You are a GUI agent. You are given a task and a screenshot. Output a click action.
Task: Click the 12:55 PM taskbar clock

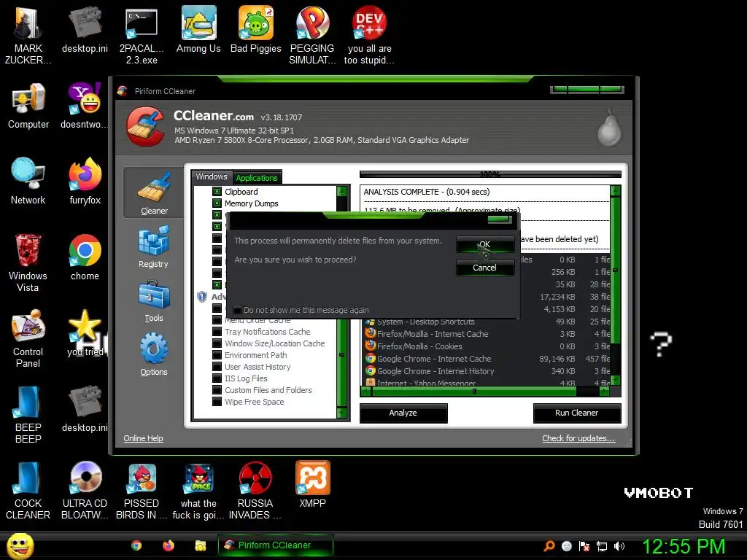point(684,546)
